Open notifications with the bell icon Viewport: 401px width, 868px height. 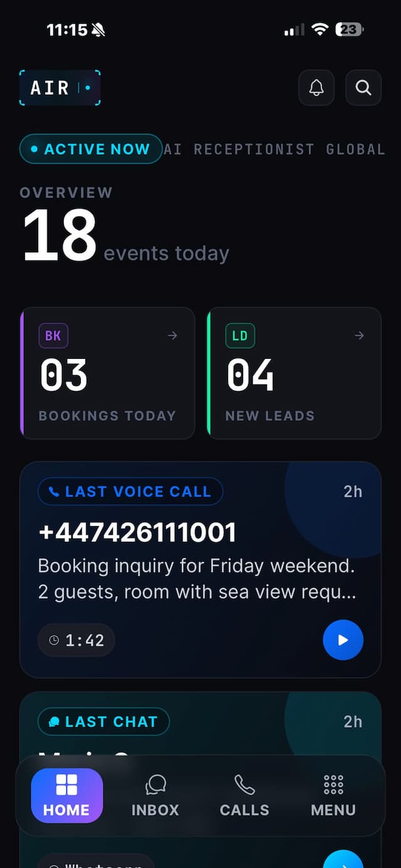pyautogui.click(x=316, y=88)
